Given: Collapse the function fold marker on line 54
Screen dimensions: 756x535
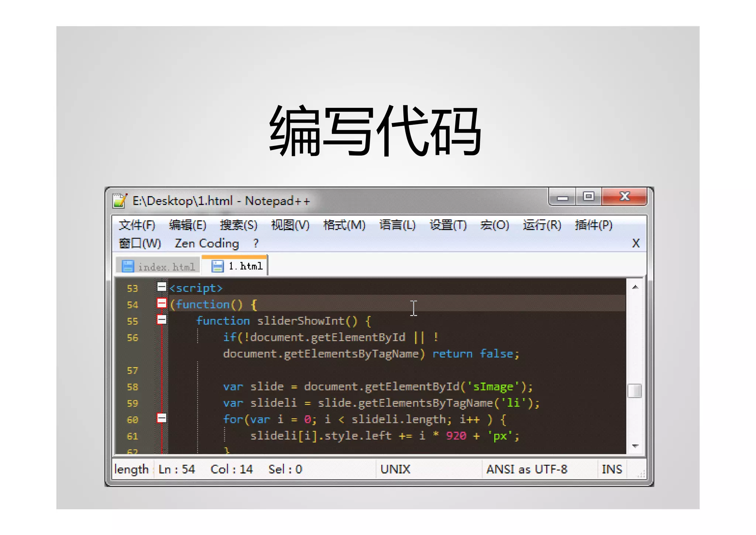Looking at the screenshot, I should [162, 303].
